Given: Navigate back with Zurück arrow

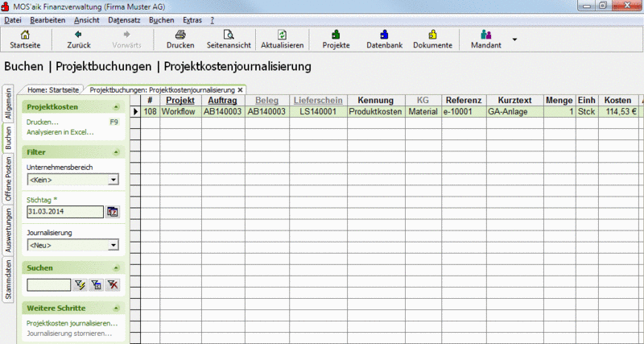Looking at the screenshot, I should [x=78, y=35].
